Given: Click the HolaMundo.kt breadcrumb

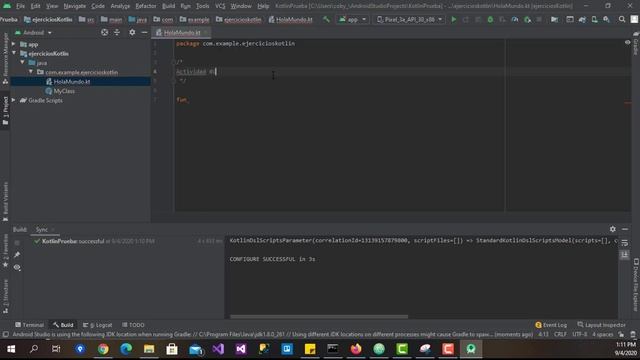Looking at the screenshot, I should point(290,19).
